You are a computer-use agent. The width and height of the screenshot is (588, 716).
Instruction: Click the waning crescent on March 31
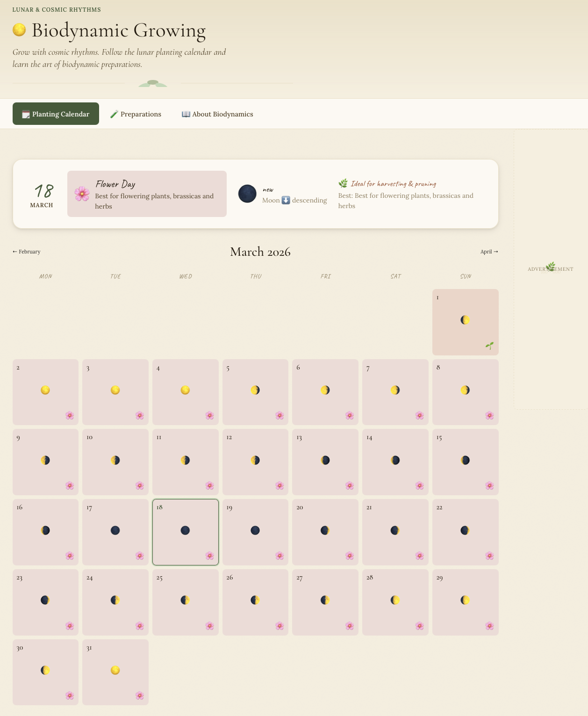[115, 670]
